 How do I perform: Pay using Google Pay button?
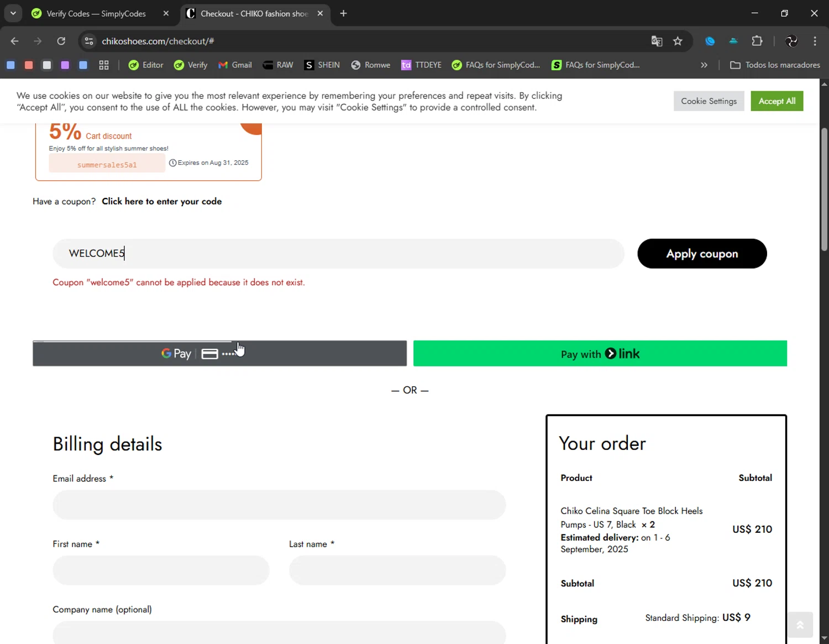click(x=219, y=353)
